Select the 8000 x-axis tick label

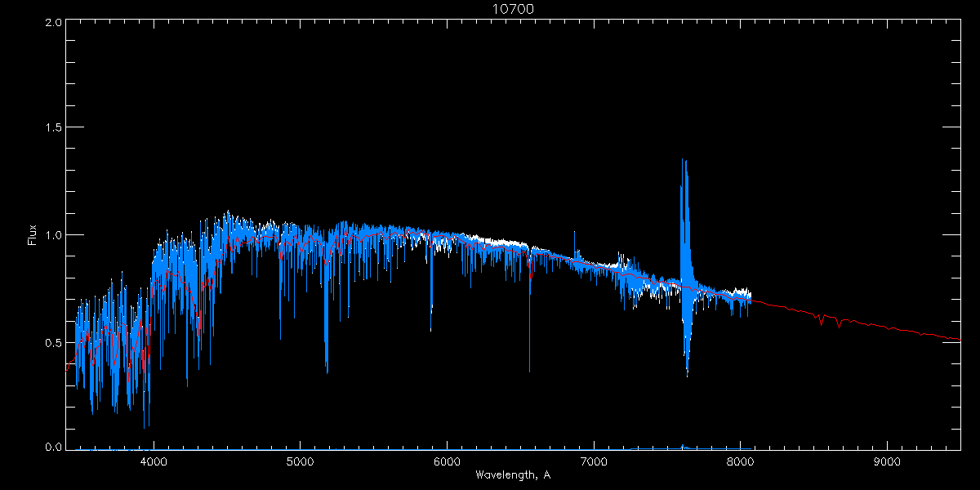point(740,460)
